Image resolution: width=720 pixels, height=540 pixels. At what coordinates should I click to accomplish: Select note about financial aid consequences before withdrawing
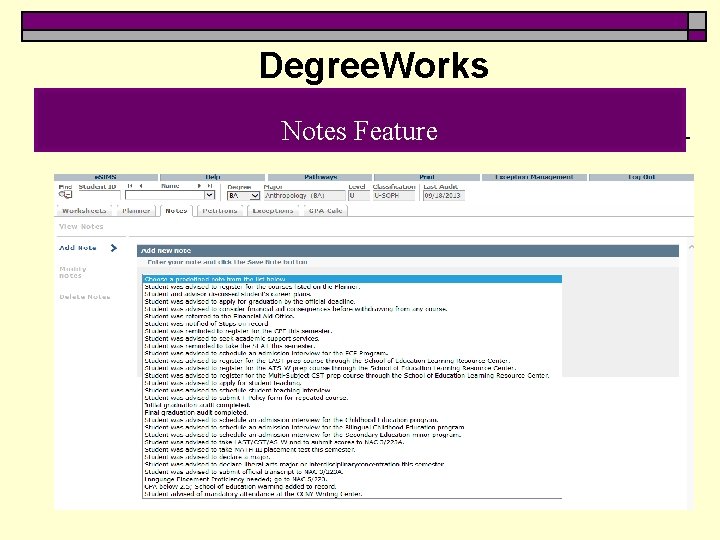(352, 309)
